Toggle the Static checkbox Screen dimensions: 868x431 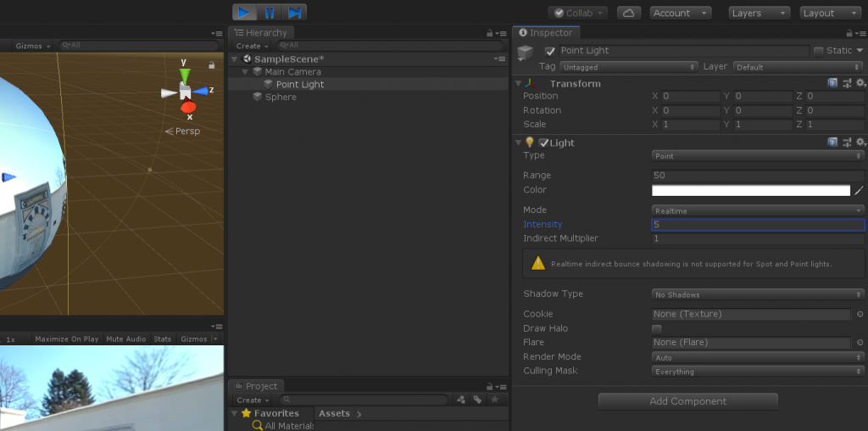click(818, 51)
